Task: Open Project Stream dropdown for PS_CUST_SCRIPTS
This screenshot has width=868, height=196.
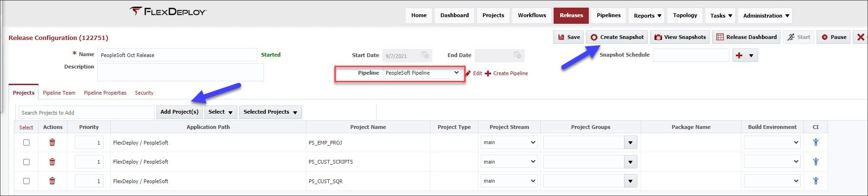Action: pos(509,162)
